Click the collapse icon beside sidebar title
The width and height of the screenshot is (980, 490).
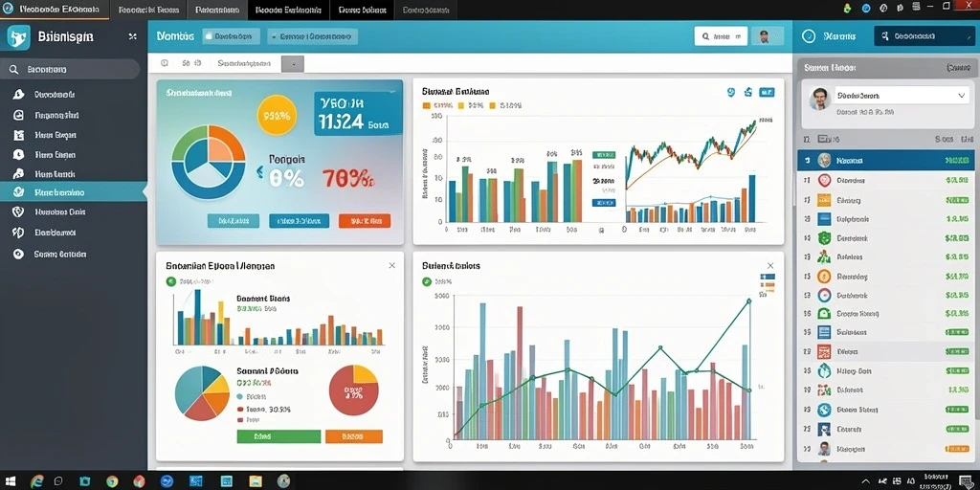click(x=132, y=37)
